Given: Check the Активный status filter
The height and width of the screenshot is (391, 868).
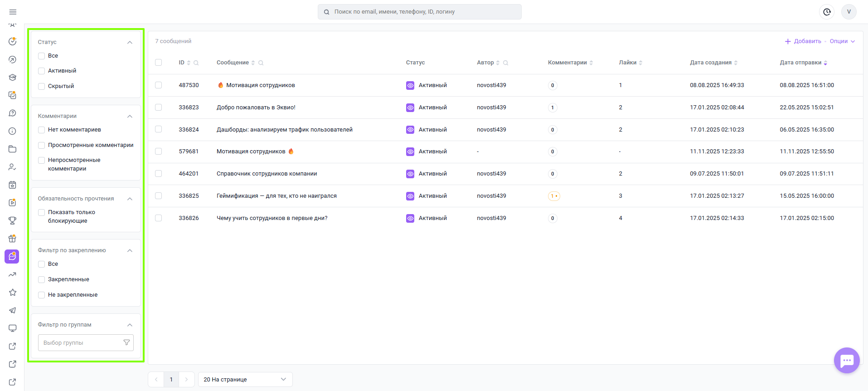Looking at the screenshot, I should tap(42, 71).
